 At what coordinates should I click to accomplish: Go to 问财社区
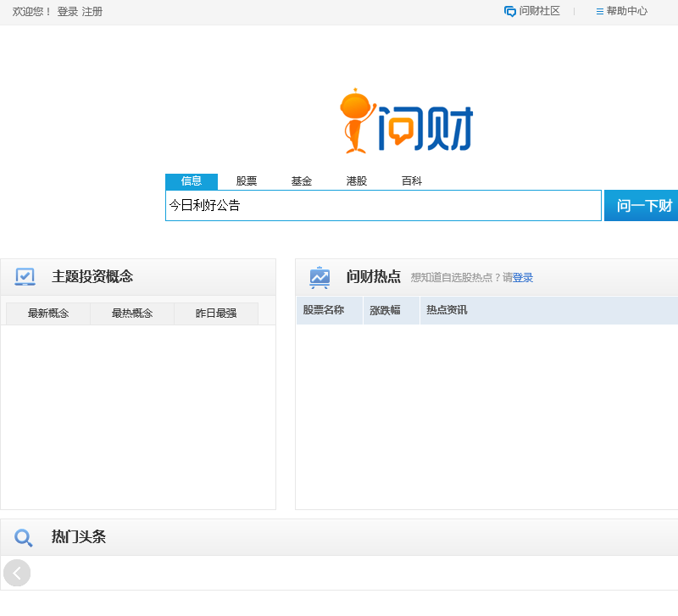(539, 11)
